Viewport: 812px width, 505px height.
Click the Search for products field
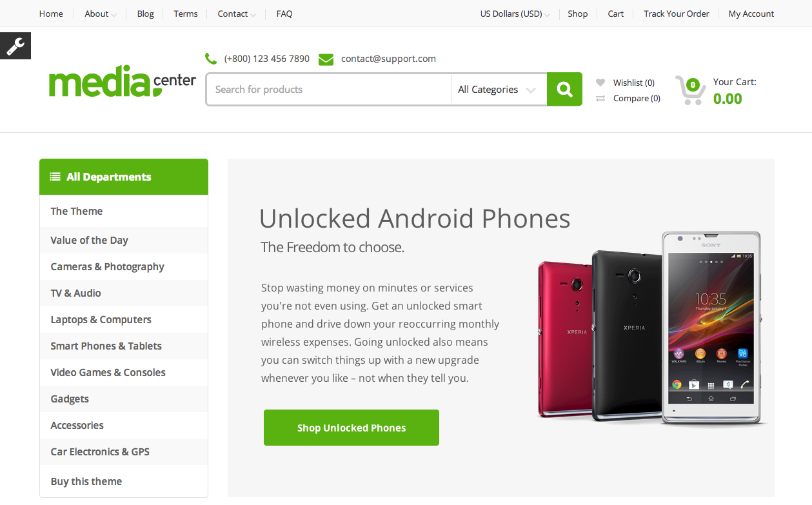(329, 90)
